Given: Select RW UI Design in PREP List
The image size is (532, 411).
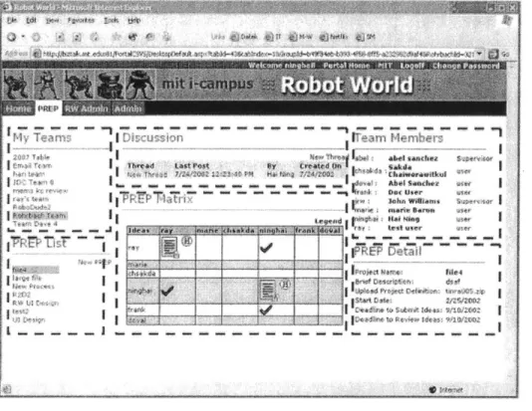Looking at the screenshot, I should (x=36, y=303).
